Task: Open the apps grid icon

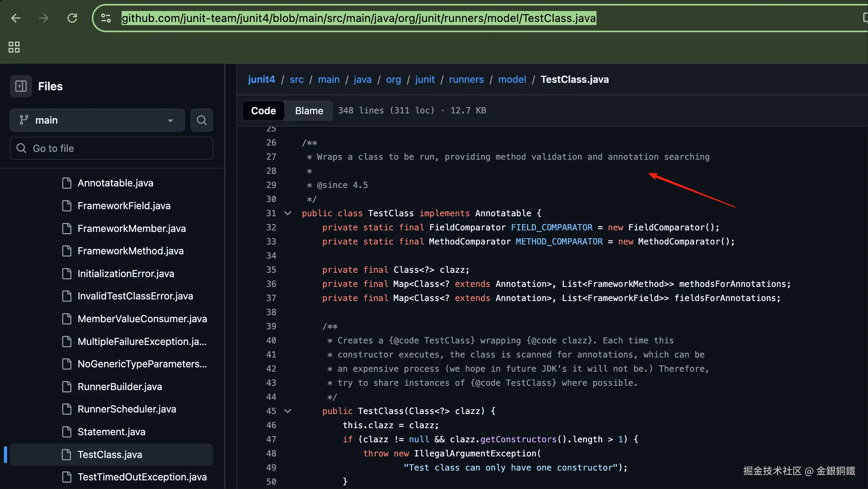Action: pos(14,47)
